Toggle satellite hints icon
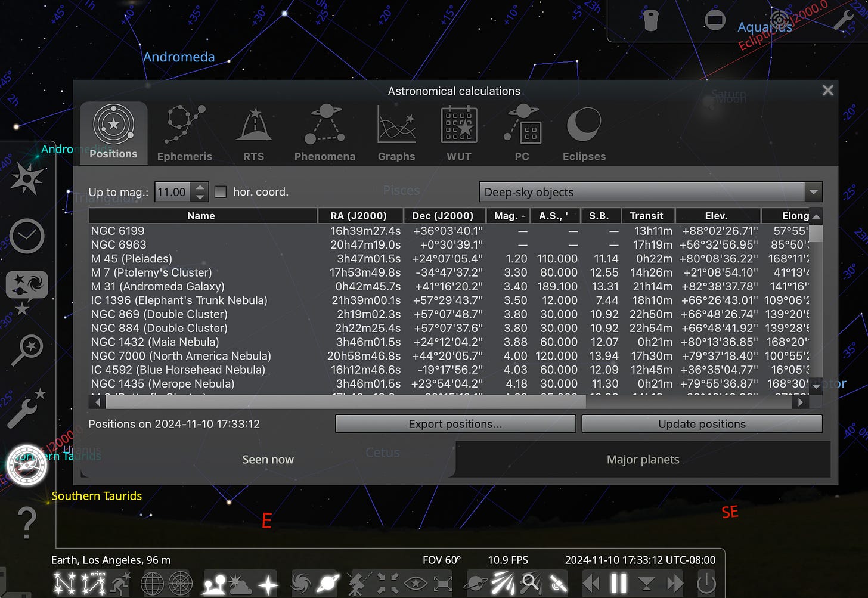This screenshot has width=868, height=598. (x=557, y=583)
